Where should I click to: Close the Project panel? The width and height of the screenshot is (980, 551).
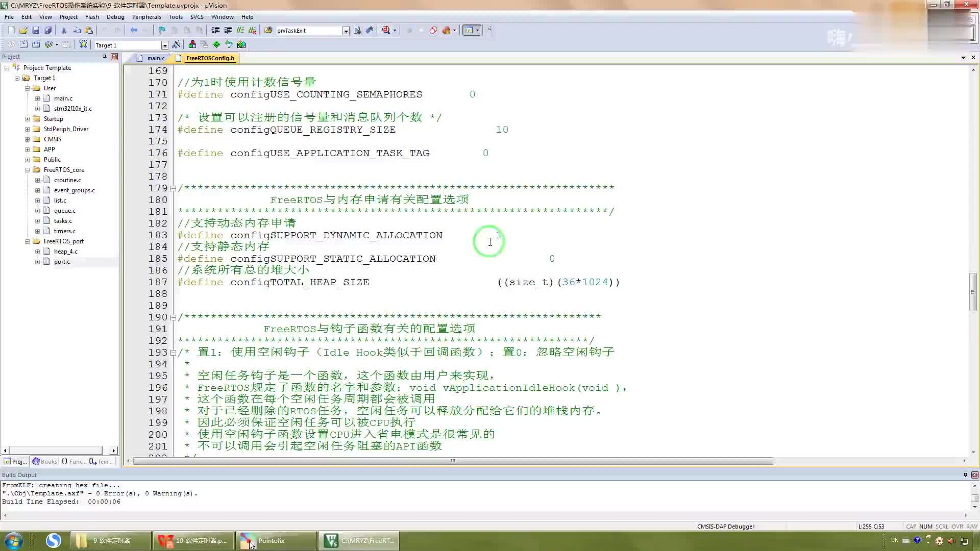coord(114,57)
